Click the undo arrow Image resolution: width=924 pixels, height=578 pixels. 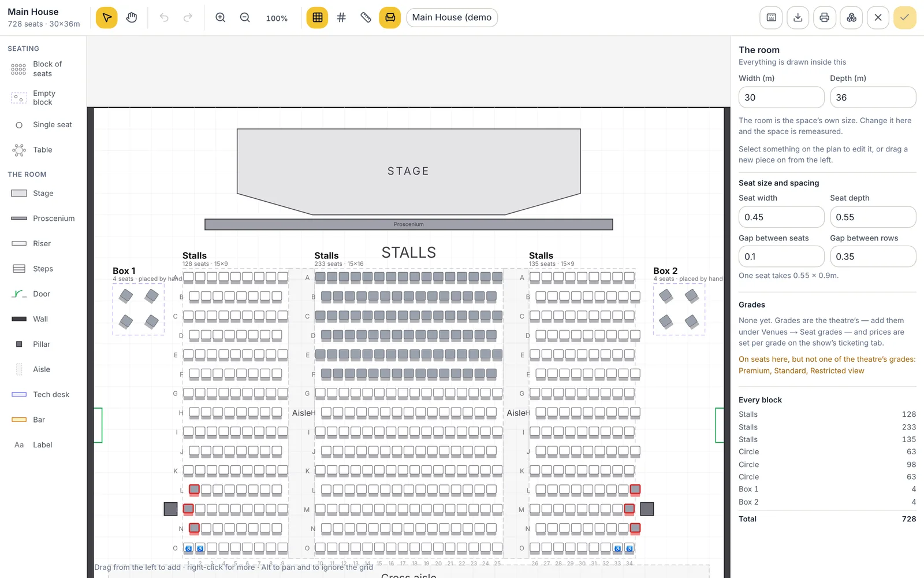click(x=164, y=17)
